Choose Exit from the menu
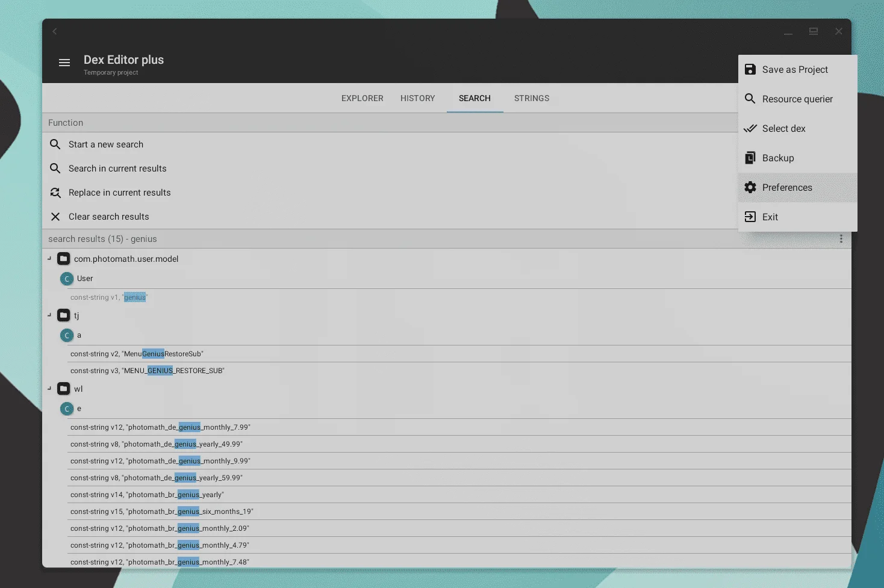Image resolution: width=884 pixels, height=588 pixels. 797,217
